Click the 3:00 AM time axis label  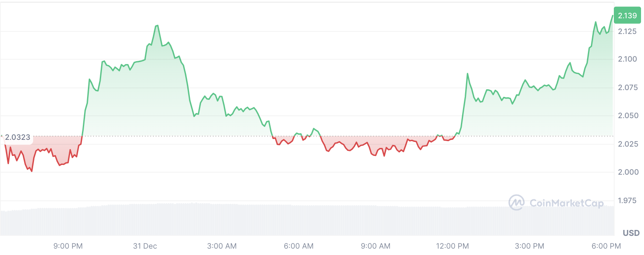pyautogui.click(x=222, y=246)
